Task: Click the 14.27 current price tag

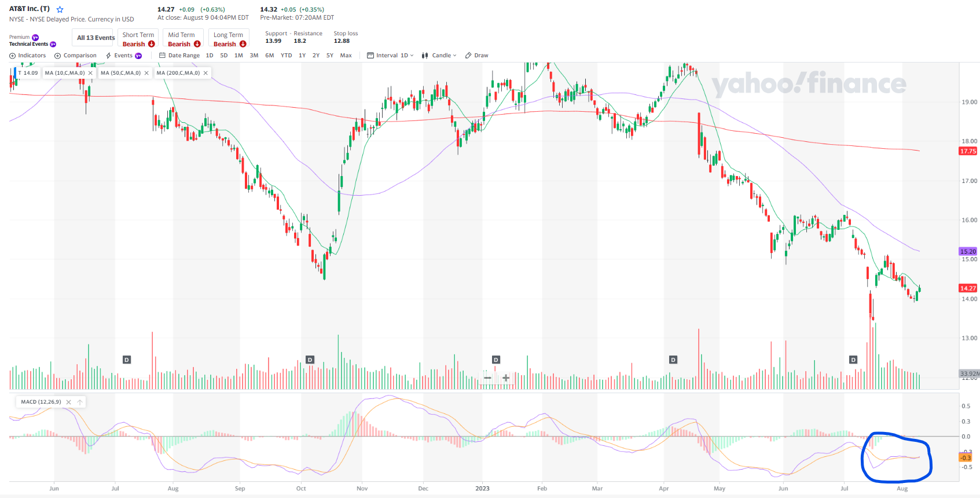Action: point(968,288)
